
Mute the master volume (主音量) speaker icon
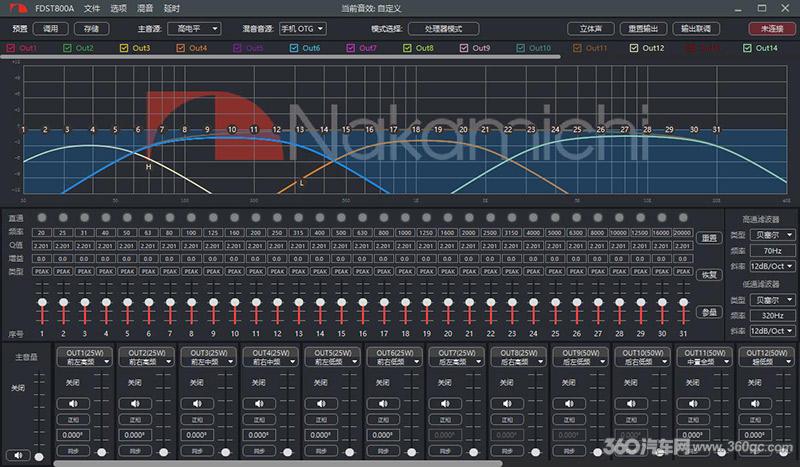(18, 455)
